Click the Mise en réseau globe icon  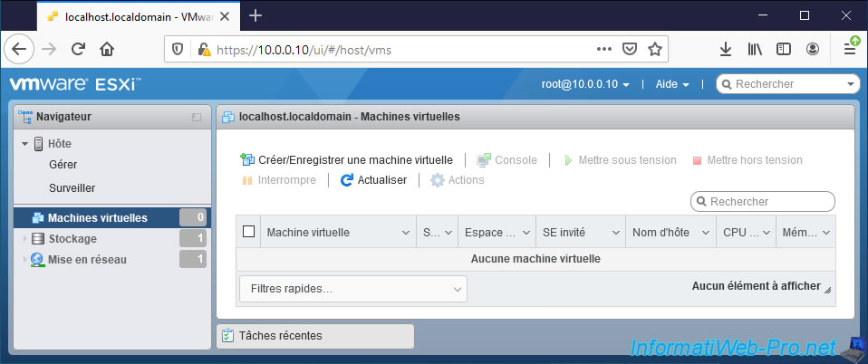click(37, 260)
